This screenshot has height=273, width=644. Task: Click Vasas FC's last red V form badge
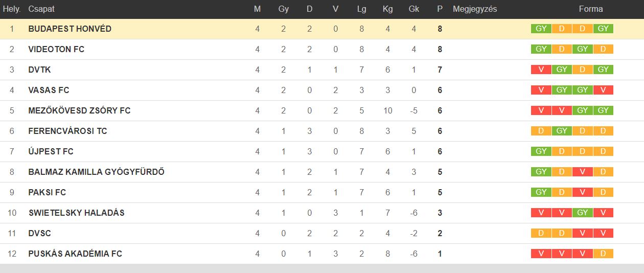tap(603, 90)
